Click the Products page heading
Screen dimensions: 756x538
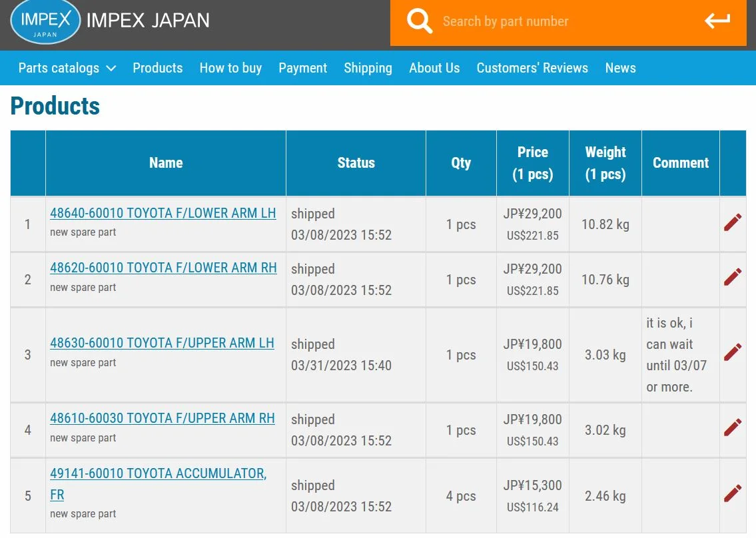click(x=55, y=106)
